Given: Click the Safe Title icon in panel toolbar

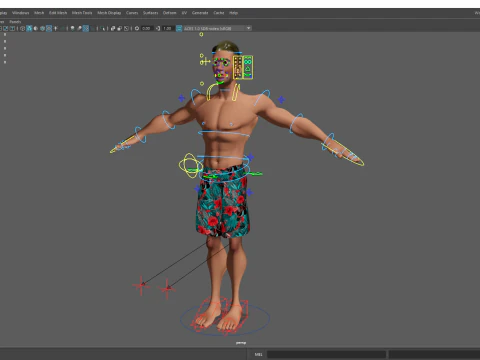Looking at the screenshot, I should pyautogui.click(x=12, y=28).
